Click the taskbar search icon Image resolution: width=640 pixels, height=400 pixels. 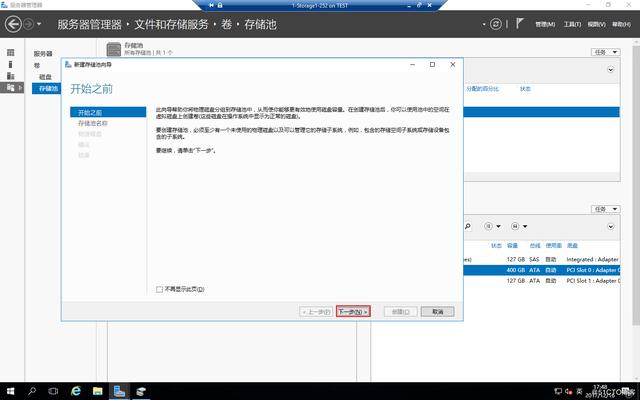click(x=32, y=391)
